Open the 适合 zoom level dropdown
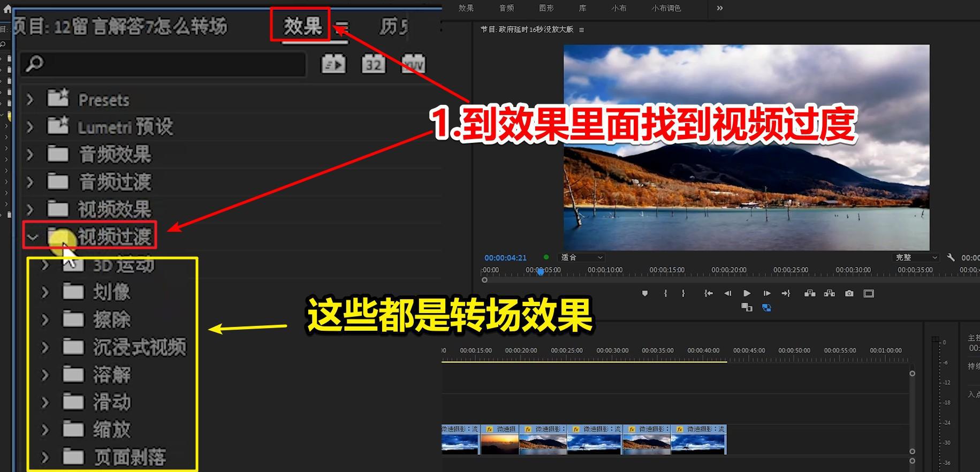Viewport: 980px width, 472px height. tap(581, 257)
